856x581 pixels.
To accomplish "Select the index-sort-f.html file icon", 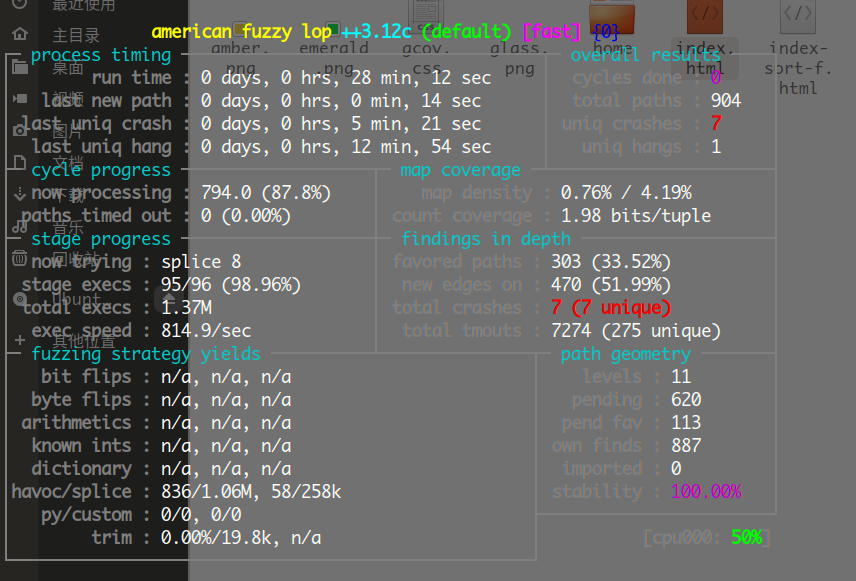I will pos(798,16).
